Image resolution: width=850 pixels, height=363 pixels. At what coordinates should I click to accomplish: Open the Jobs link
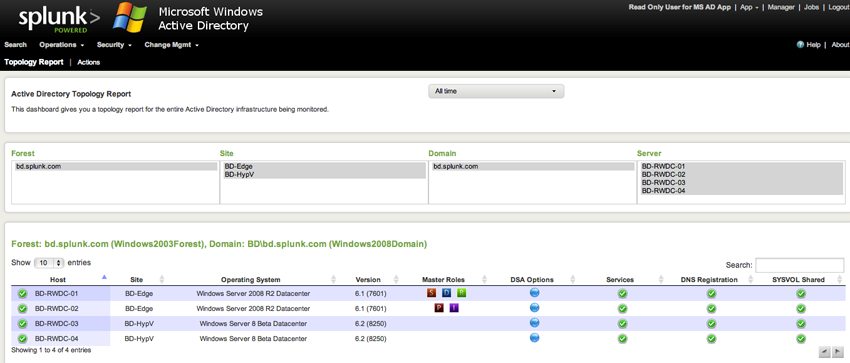click(x=812, y=8)
